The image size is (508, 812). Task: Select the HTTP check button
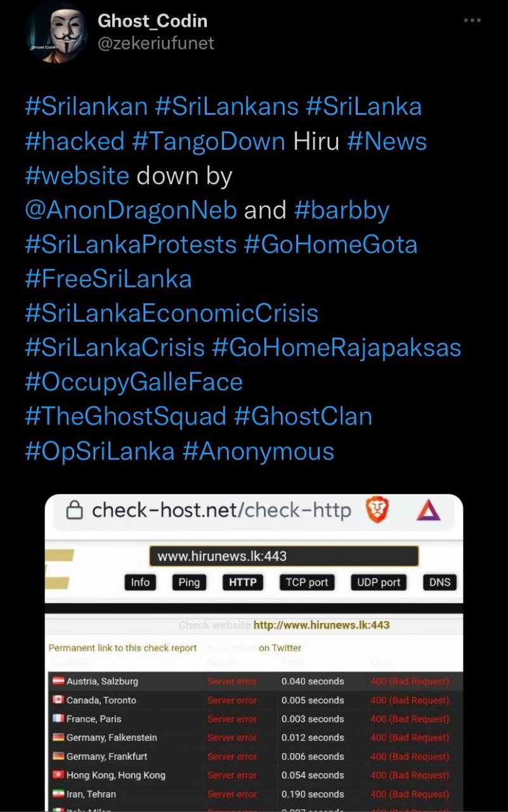click(x=243, y=582)
